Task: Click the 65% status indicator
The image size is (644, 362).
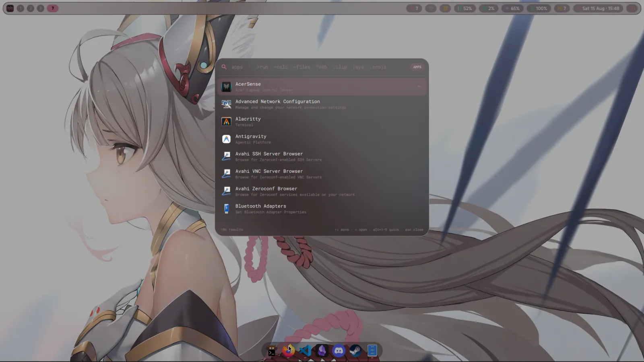Action: click(512, 8)
